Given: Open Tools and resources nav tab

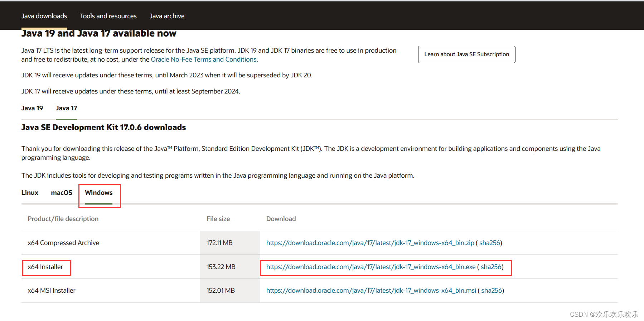Looking at the screenshot, I should click(x=108, y=16).
